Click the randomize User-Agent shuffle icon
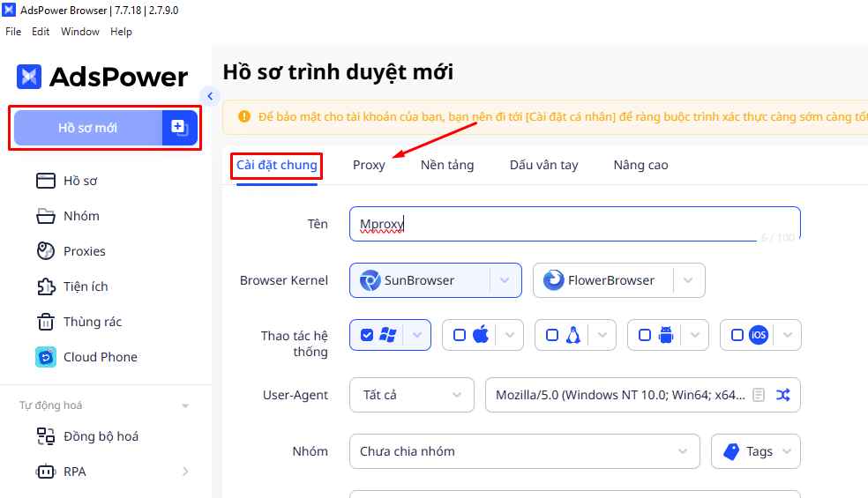This screenshot has width=868, height=498. pyautogui.click(x=782, y=395)
